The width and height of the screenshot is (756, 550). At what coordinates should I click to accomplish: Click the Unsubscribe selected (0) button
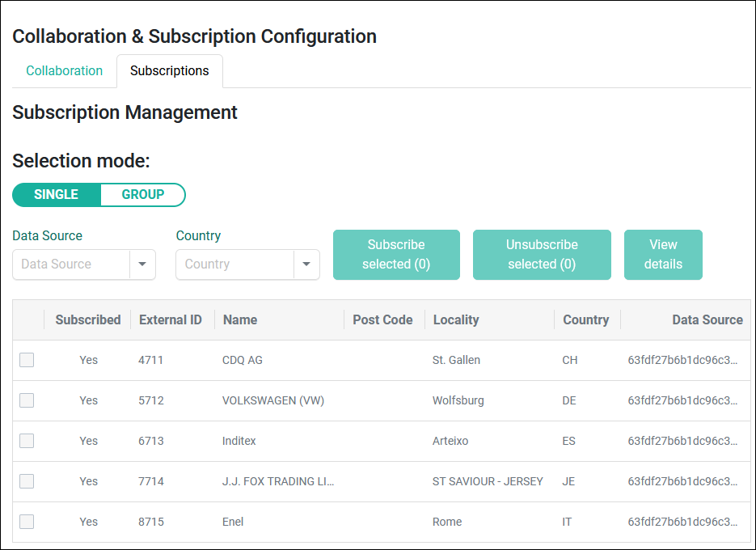(x=542, y=255)
